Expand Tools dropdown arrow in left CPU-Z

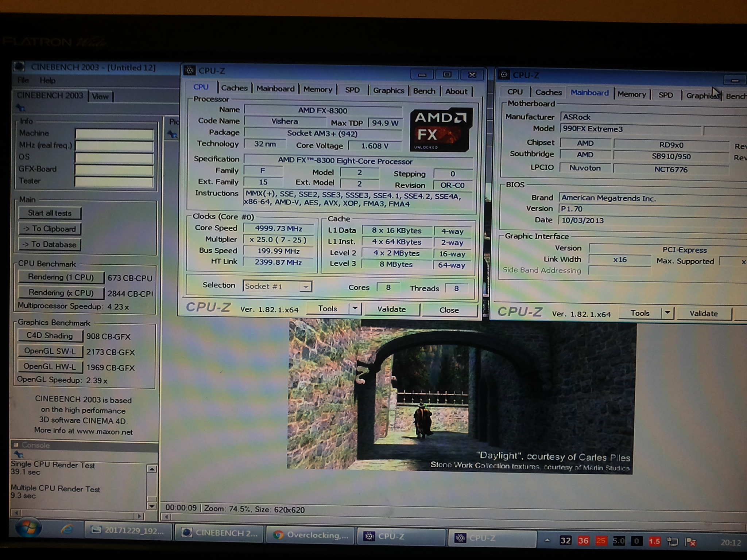point(355,309)
